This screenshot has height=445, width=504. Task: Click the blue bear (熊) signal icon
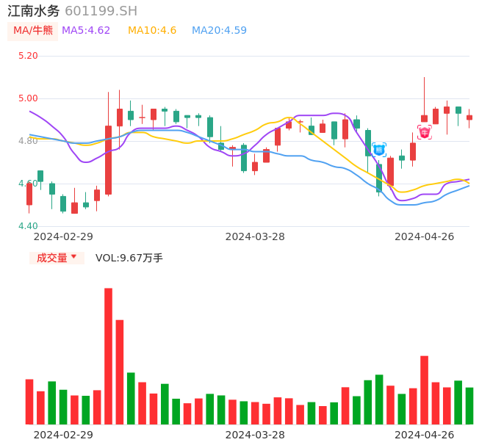coord(379,150)
